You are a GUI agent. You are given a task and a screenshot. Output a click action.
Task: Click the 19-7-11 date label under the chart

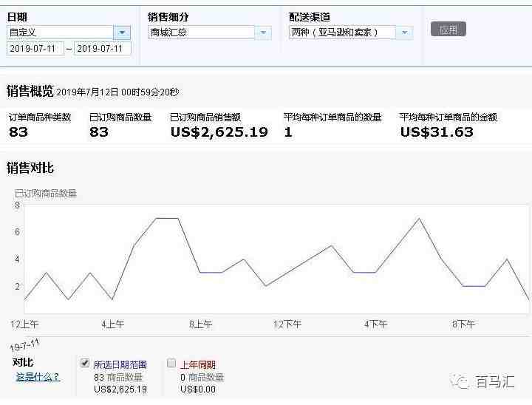[24, 345]
